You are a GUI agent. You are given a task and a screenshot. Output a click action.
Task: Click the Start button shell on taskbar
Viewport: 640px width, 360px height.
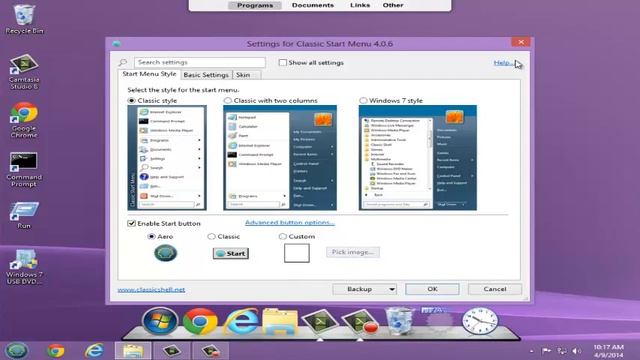[17, 351]
